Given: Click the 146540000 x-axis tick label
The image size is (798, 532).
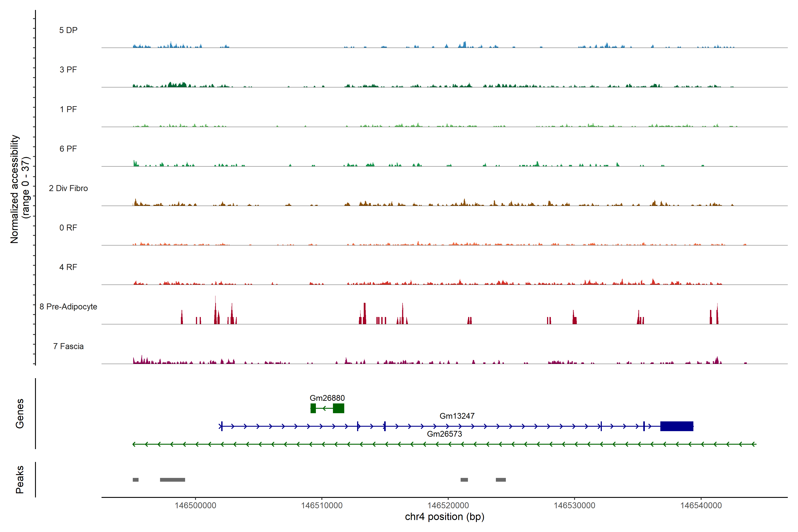Looking at the screenshot, I should pyautogui.click(x=701, y=505).
